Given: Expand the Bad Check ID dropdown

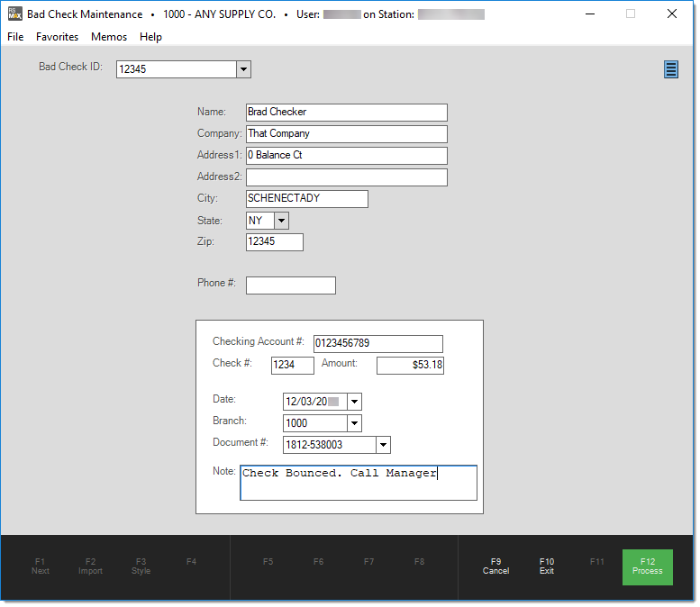Looking at the screenshot, I should [x=244, y=69].
